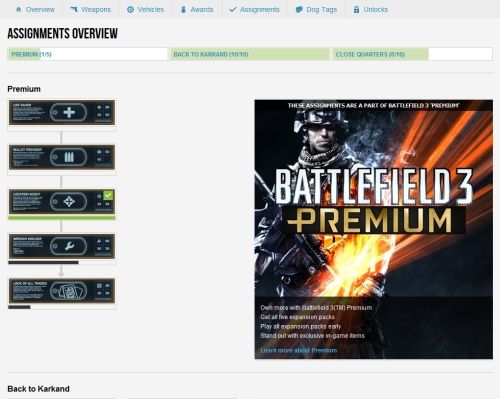Click the Jack of All Trades cards dog tag
Image resolution: width=500 pixels, height=399 pixels.
tap(69, 291)
